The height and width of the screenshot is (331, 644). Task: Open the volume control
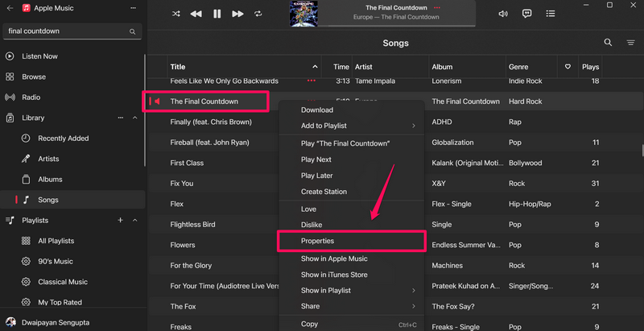(503, 14)
